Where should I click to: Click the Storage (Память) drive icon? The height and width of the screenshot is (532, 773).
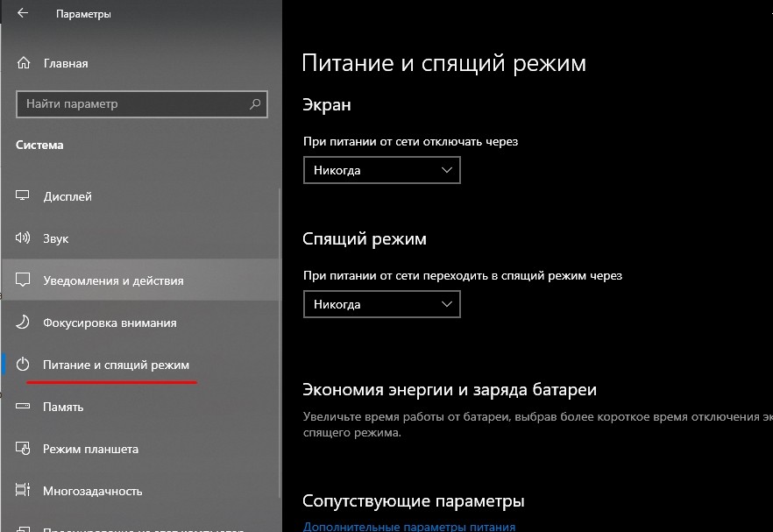24,407
